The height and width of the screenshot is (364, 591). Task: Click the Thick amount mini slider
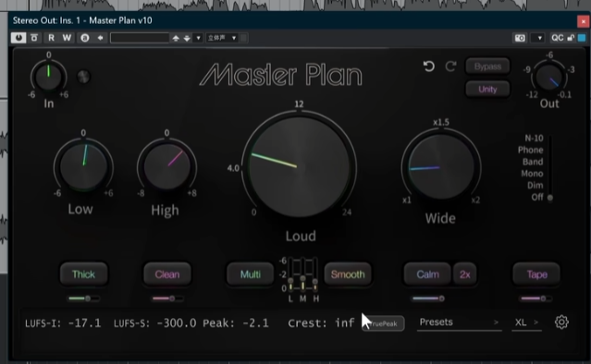click(83, 298)
